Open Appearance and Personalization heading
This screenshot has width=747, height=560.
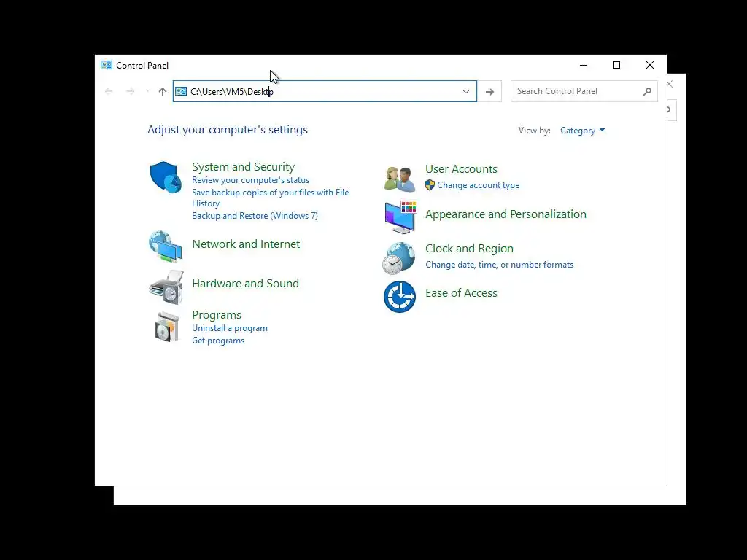506,214
